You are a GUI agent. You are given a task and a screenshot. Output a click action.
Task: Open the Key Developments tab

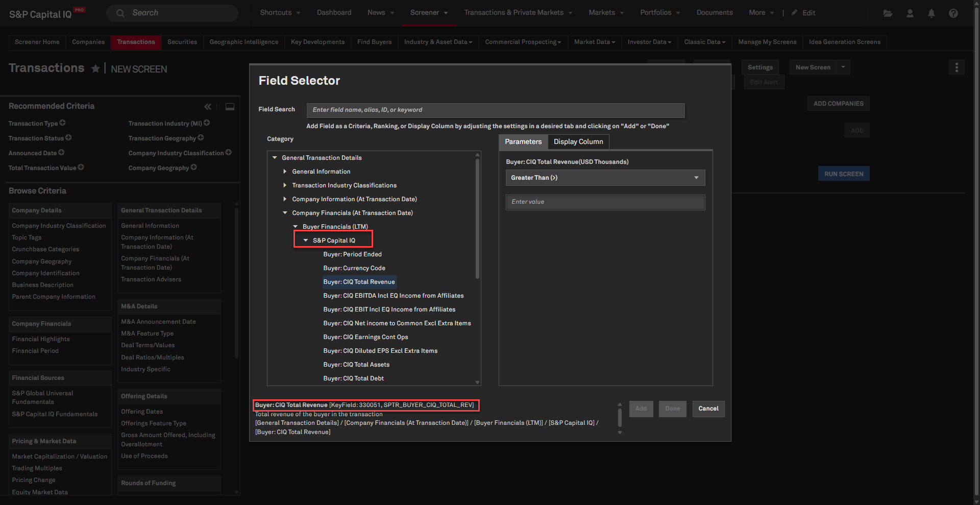coord(317,42)
